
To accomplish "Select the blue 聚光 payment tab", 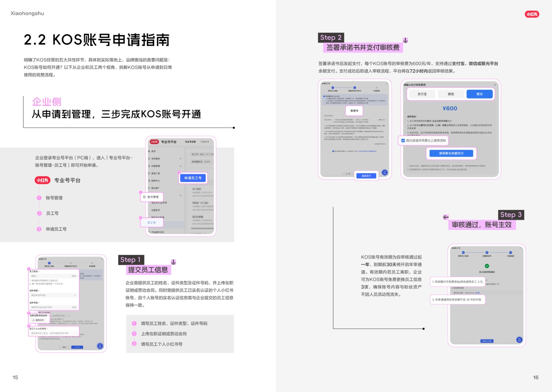I will (x=480, y=94).
